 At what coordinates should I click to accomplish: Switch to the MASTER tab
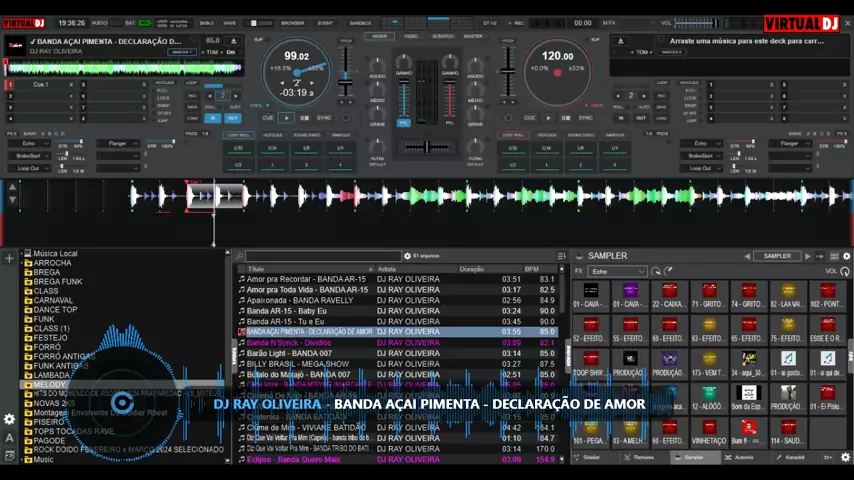[x=473, y=36]
